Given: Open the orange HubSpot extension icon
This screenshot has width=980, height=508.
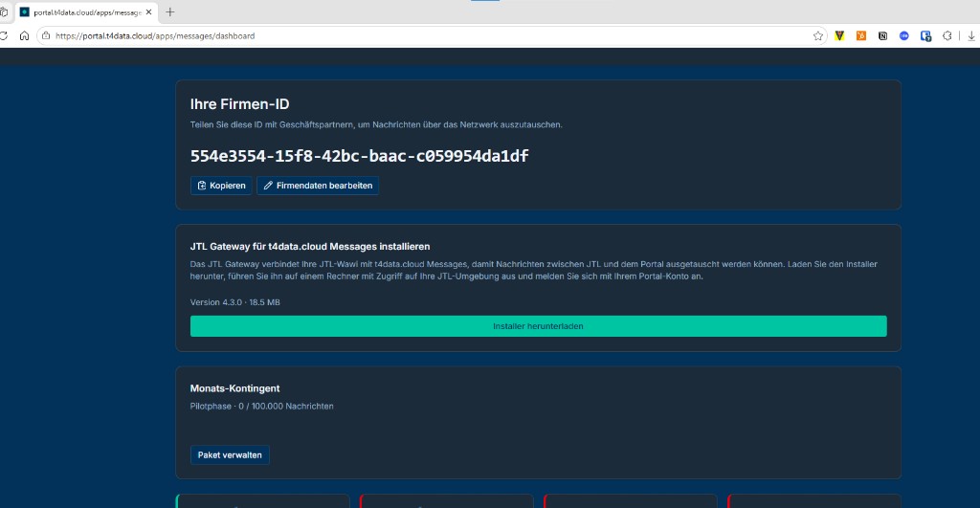Looking at the screenshot, I should [x=861, y=36].
